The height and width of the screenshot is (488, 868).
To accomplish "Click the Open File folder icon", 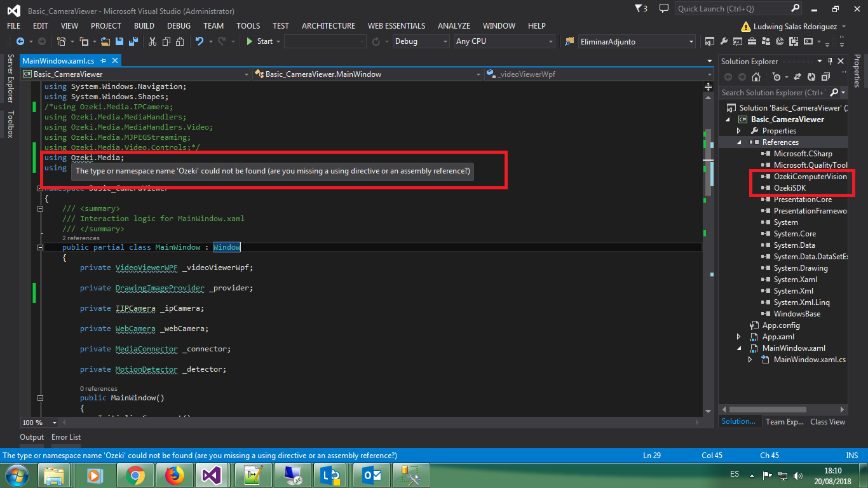I will (x=105, y=41).
